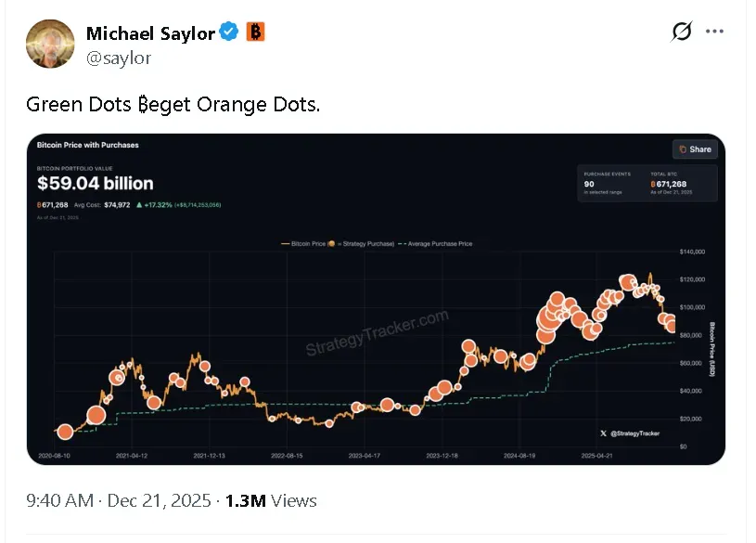Click the 2020-08-10 date axis label

tap(57, 457)
